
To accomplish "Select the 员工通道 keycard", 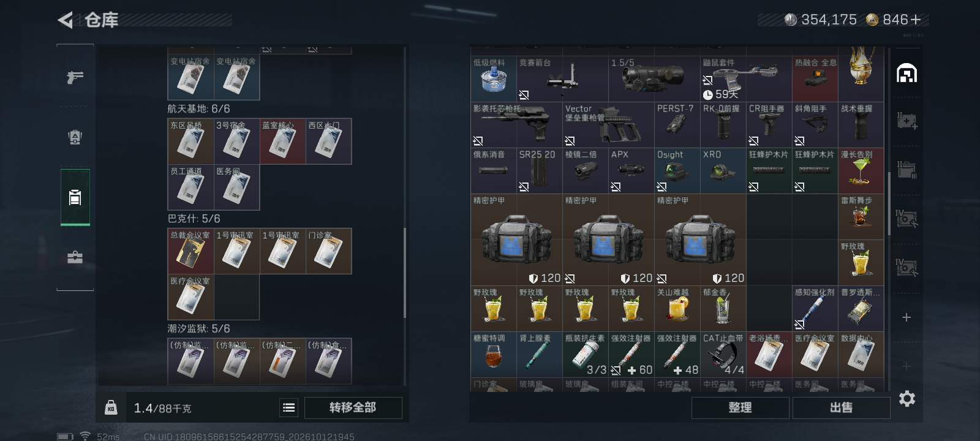I will pos(190,187).
